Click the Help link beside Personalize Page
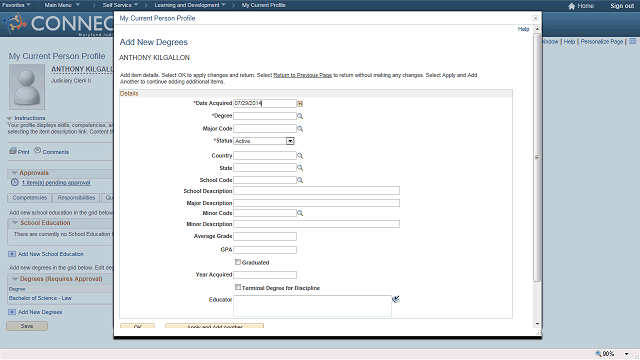 pos(569,42)
